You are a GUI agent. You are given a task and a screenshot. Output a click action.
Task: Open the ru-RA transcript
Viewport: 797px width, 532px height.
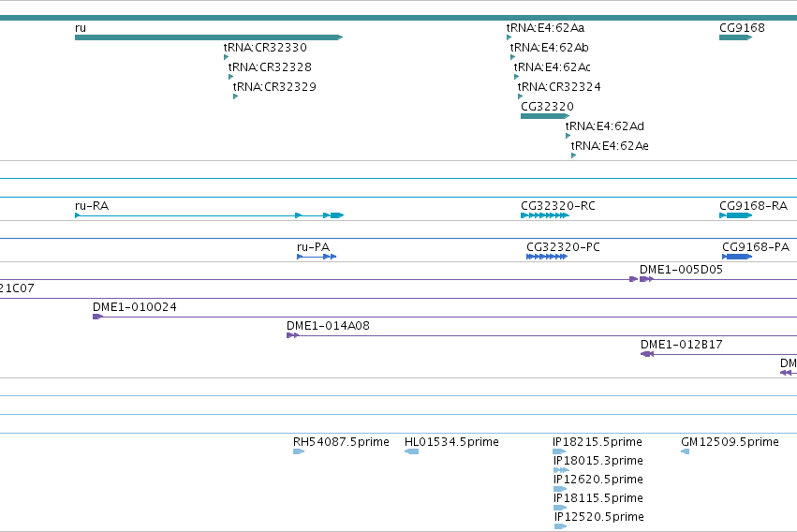click(x=210, y=215)
